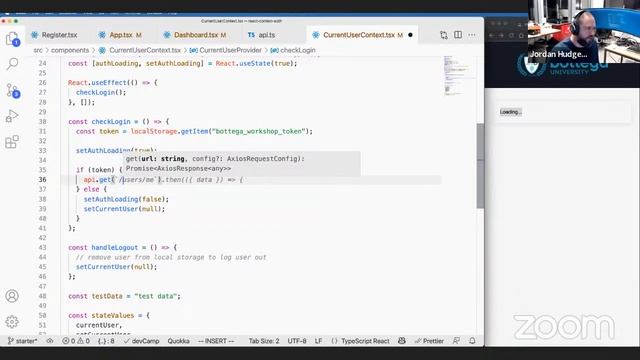The width and height of the screenshot is (640, 360).
Task: Click the editor vertical scrollbar
Action: [x=480, y=165]
